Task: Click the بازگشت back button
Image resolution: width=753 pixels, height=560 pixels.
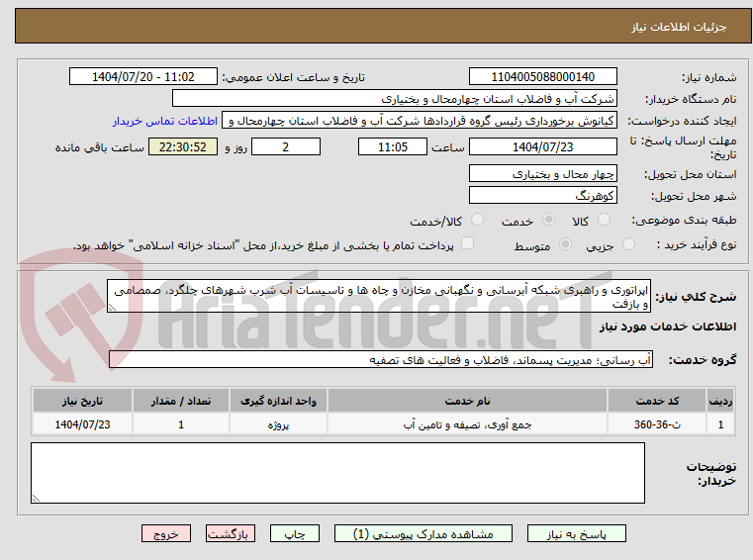Action: [x=230, y=533]
